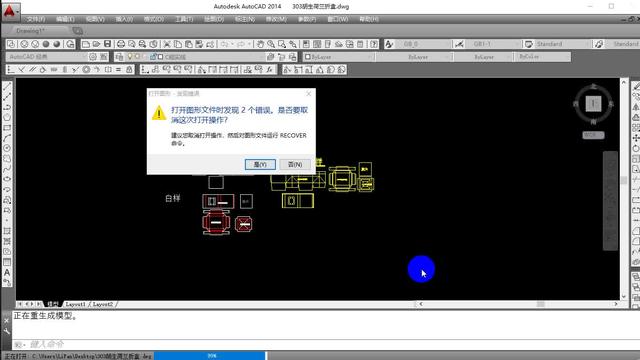Open the workspace dropdown (AutoCAD 经典)
This screenshot has width=640, height=360.
47,57
